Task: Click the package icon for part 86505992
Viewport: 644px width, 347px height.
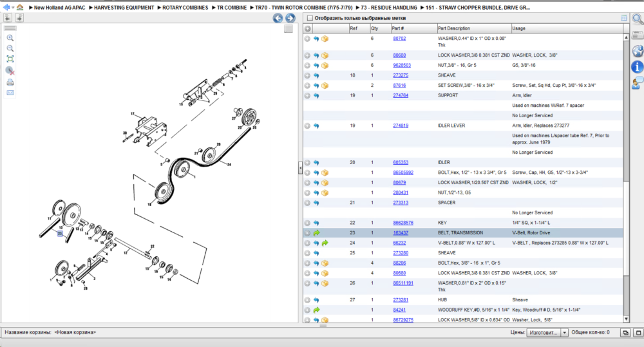Action: [325, 173]
